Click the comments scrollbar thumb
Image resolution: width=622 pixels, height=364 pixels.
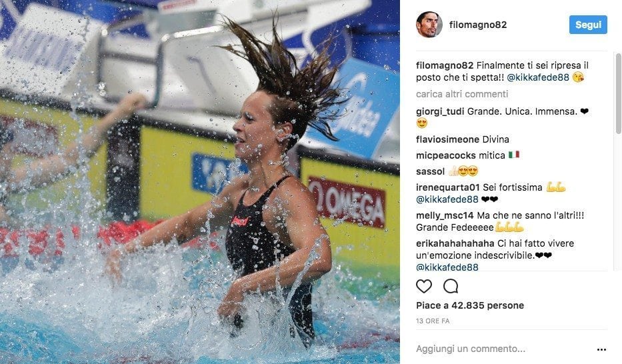pos(618,93)
